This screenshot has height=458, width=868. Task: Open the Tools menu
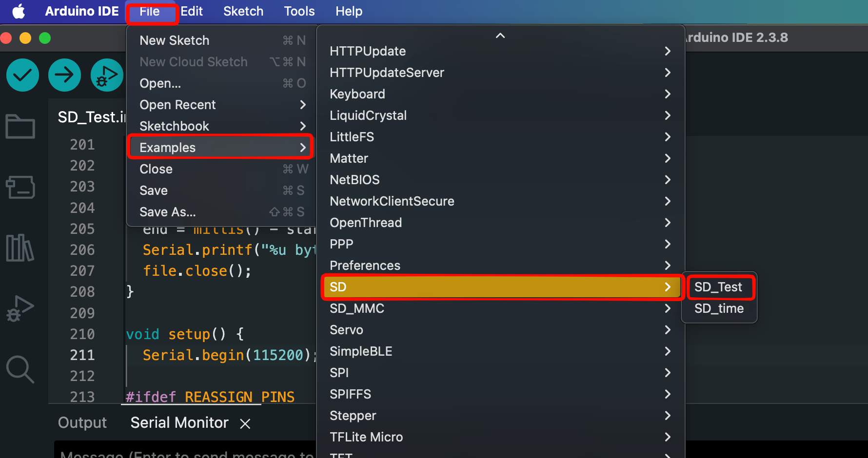(x=299, y=11)
